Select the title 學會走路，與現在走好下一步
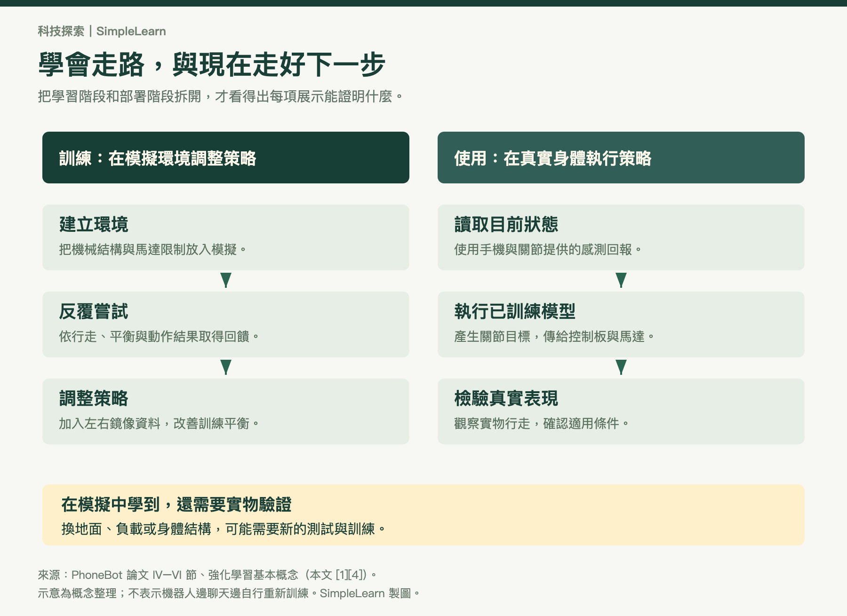The width and height of the screenshot is (847, 616). point(212,64)
